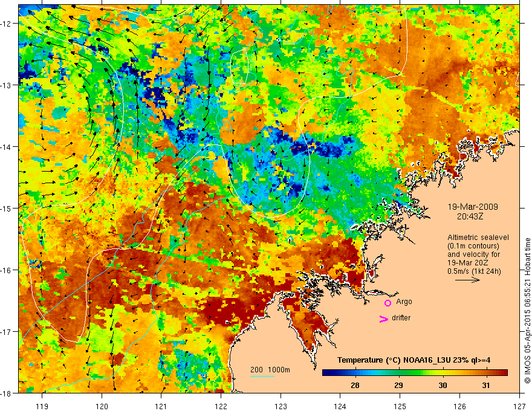The height and width of the screenshot is (411, 532).
Task: Click the 28 color bar tick label
Action: [355, 385]
